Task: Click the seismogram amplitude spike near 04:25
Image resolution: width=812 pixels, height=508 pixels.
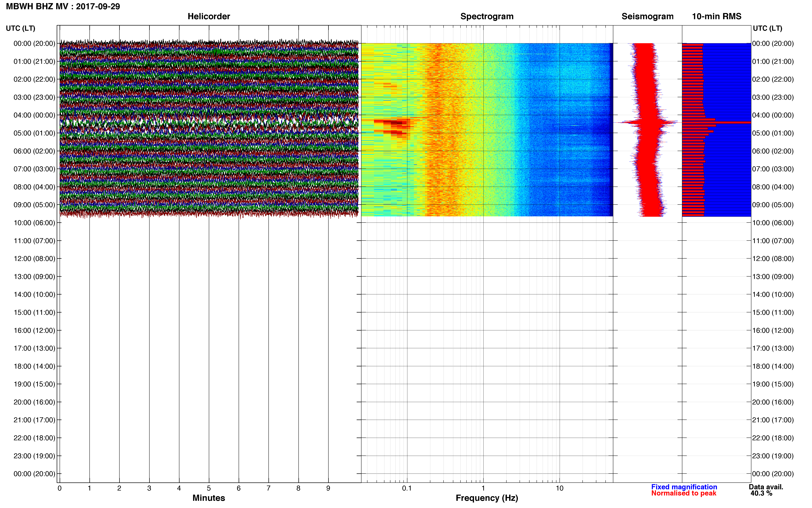Action: point(648,122)
